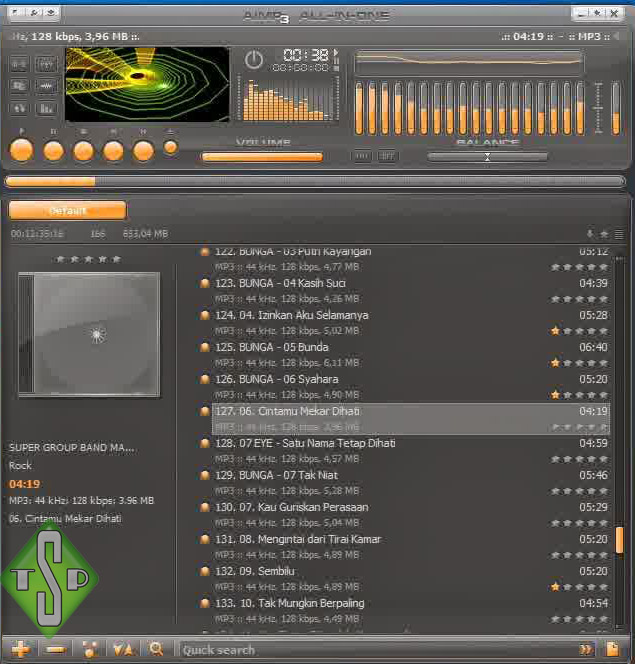The height and width of the screenshot is (664, 635).
Task: Click the rating stars of track 126 Syahara
Action: (x=579, y=395)
